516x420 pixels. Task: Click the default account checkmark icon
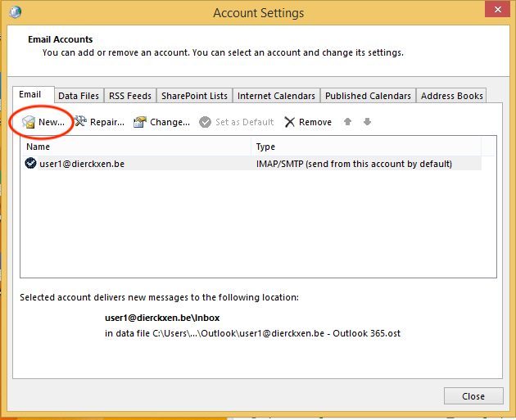[31, 164]
